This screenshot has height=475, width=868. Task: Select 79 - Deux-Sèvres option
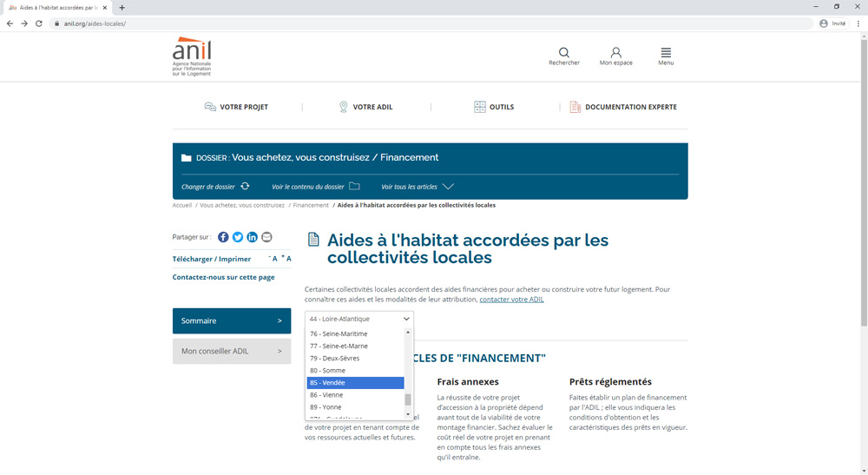point(355,358)
